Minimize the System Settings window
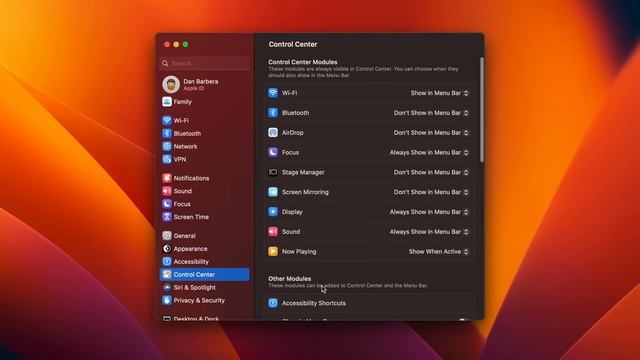Screen dimensions: 640x360 [x=176, y=44]
